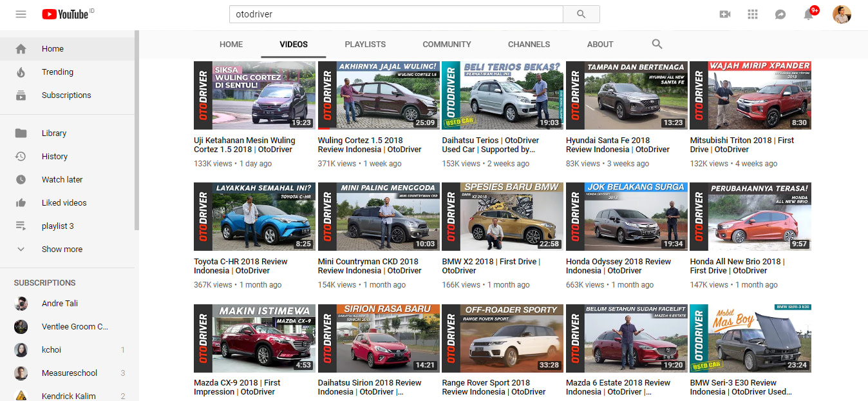868x401 pixels.
Task: Open Toyota C-HR 2018 Review thumbnail
Action: [254, 217]
